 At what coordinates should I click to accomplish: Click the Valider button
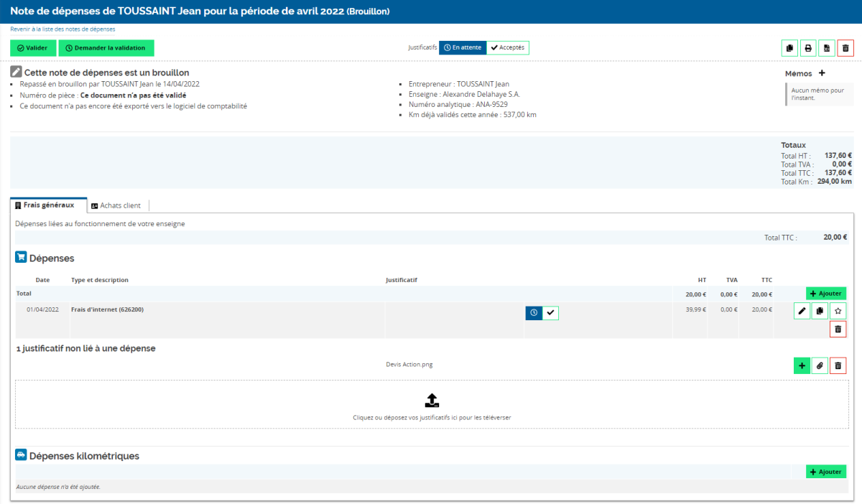click(x=32, y=48)
